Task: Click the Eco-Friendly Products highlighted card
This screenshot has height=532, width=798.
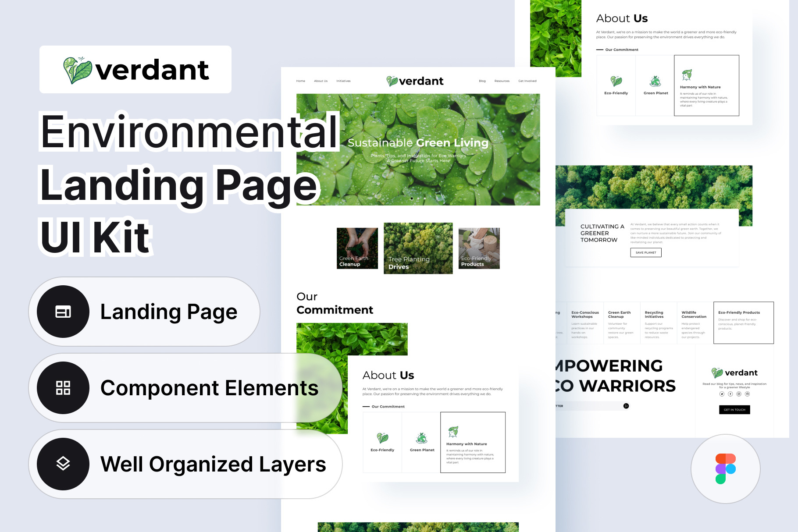Action: (x=743, y=323)
